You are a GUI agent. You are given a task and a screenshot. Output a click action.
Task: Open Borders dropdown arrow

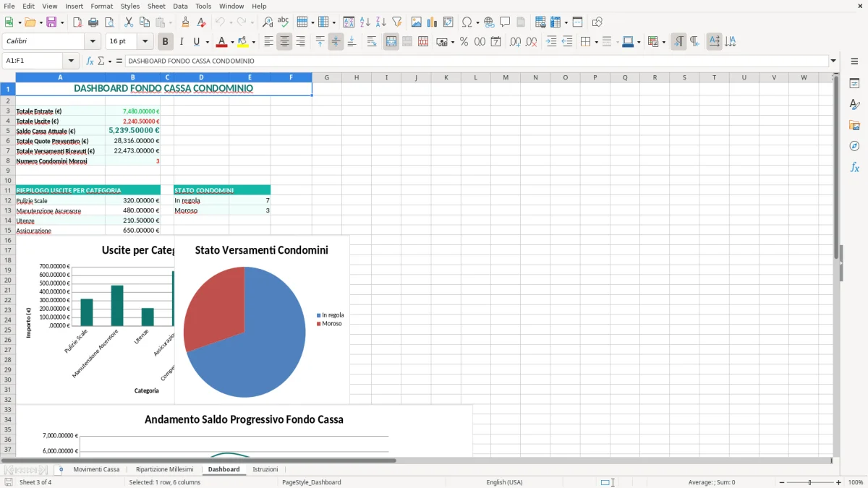tap(595, 42)
